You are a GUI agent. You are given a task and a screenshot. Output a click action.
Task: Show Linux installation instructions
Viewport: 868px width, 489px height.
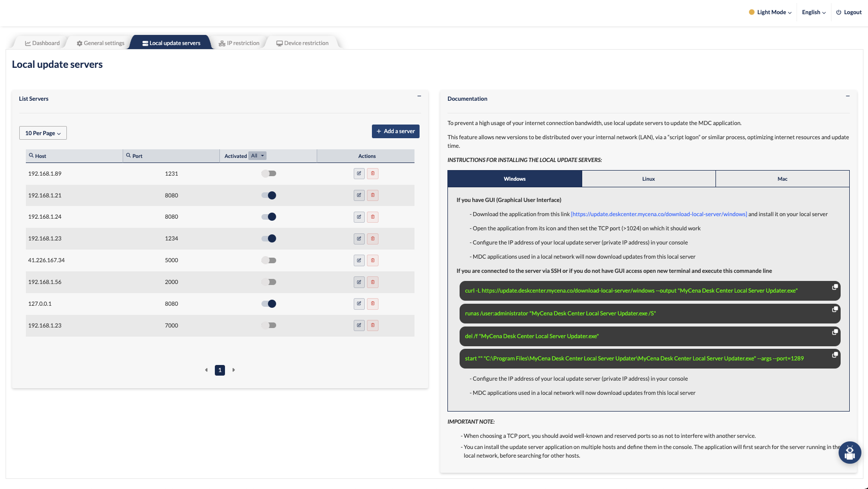click(x=649, y=179)
